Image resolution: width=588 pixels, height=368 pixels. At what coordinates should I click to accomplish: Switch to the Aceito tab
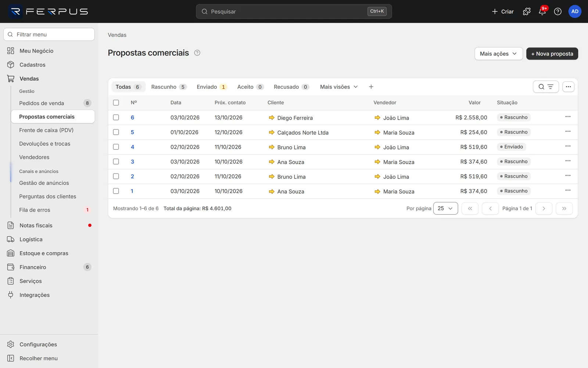[x=250, y=87]
